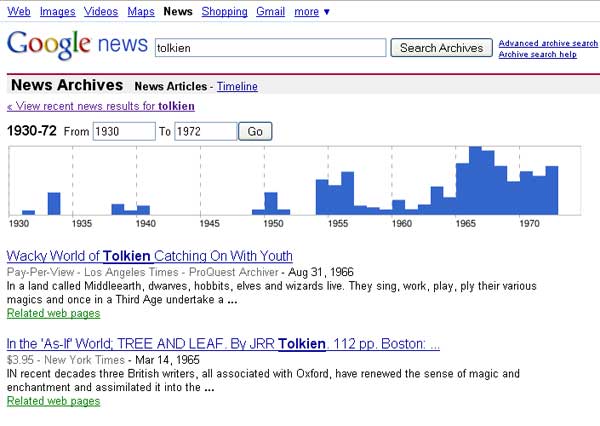Click the 'Los Angeles Times' source text
Viewport: 600px width, 426px height.
click(131, 272)
